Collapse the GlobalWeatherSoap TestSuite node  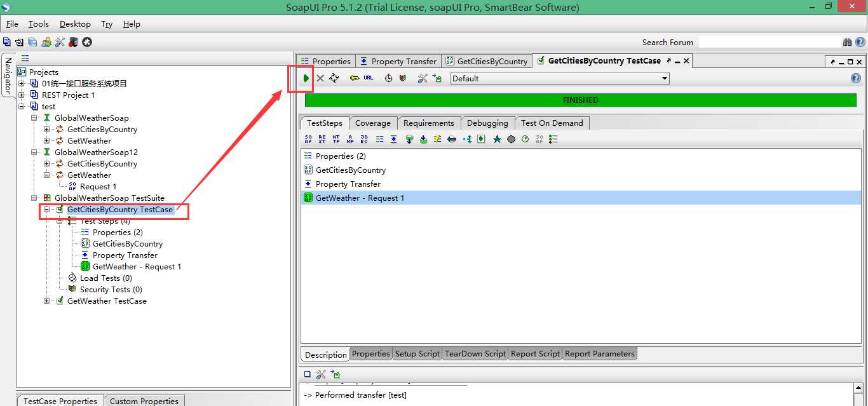[x=34, y=198]
